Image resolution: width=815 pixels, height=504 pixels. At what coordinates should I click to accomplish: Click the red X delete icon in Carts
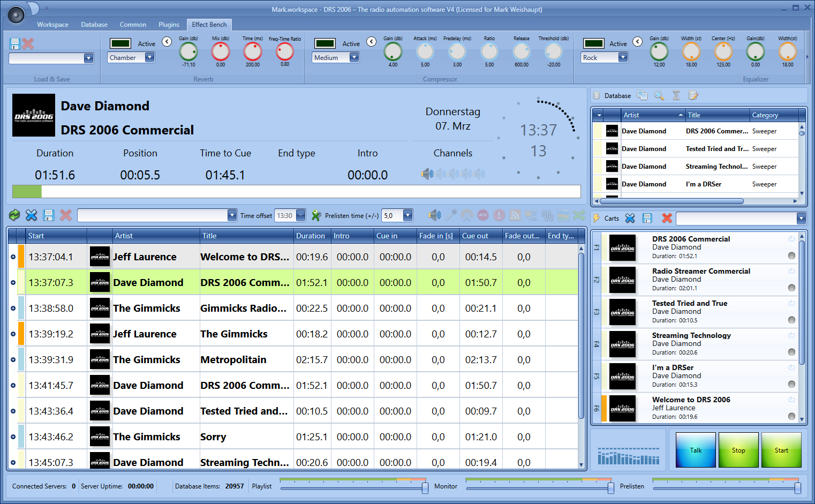coord(667,218)
